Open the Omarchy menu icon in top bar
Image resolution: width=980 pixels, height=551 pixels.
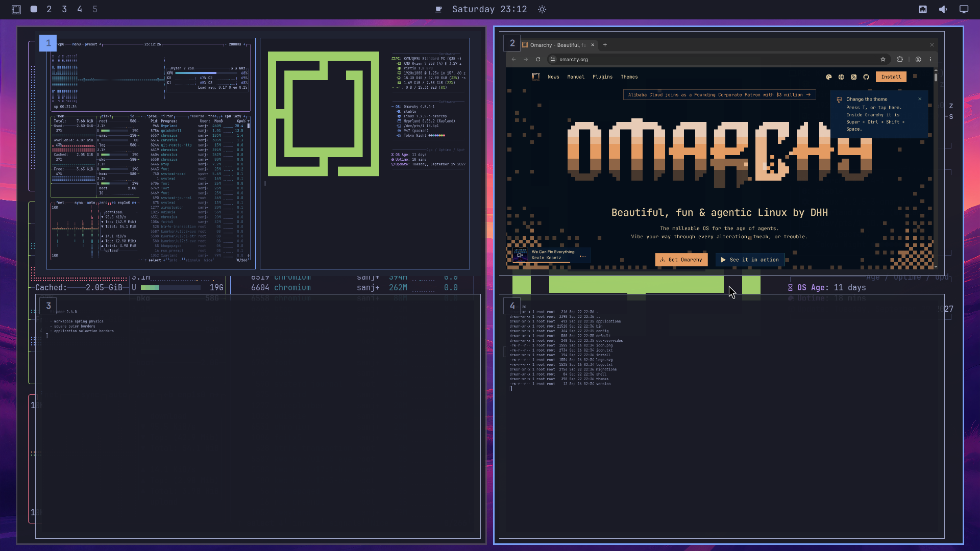pyautogui.click(x=16, y=9)
